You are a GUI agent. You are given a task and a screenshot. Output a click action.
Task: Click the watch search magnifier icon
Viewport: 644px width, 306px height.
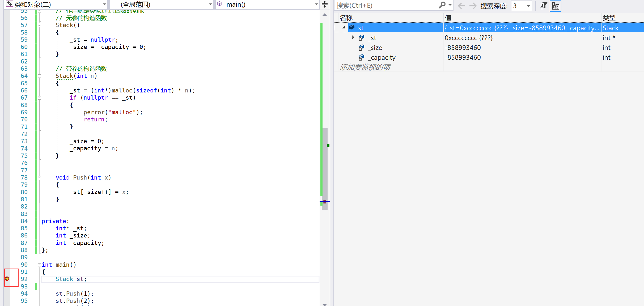[442, 5]
